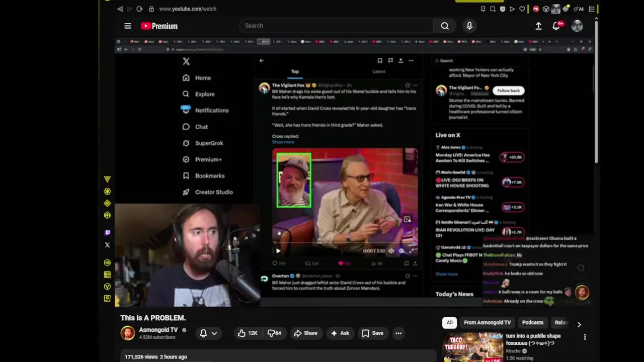Open Bookmarks in the X sidebar

click(203, 175)
